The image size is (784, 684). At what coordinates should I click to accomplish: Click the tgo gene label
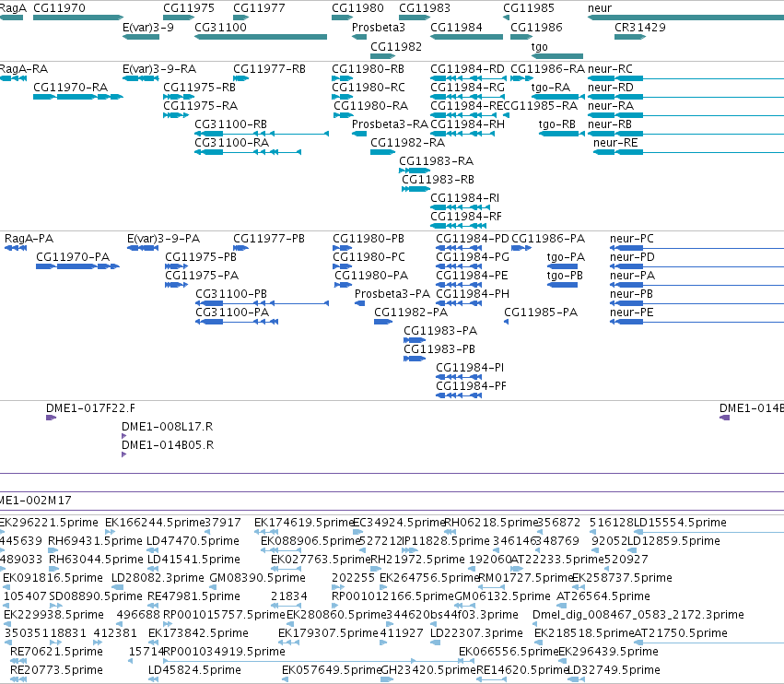point(539,47)
